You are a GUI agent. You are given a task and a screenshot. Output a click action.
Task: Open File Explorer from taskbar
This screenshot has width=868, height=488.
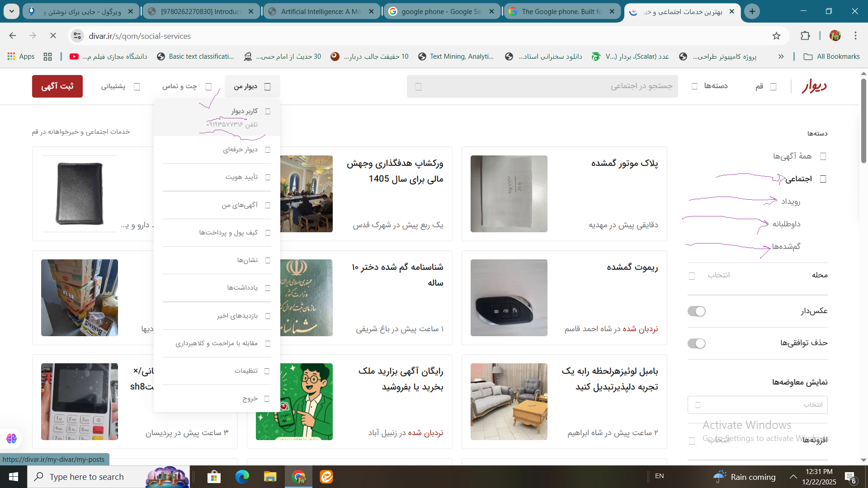[x=270, y=477]
